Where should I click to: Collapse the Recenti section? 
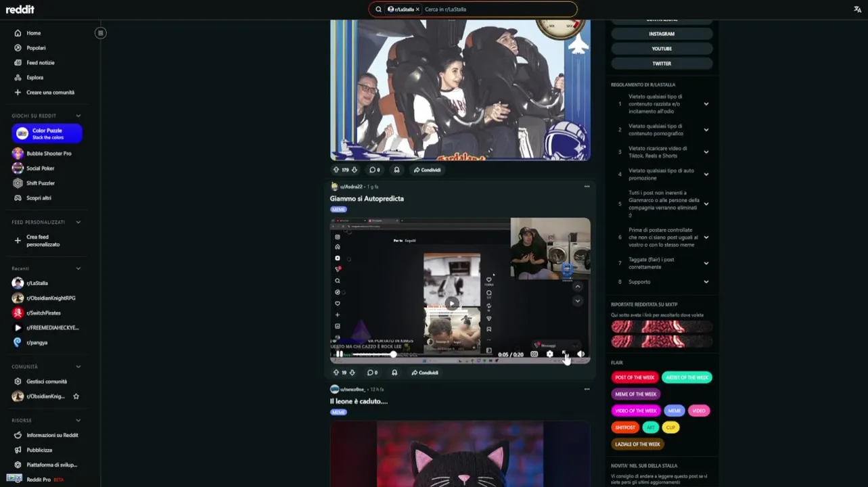point(78,269)
